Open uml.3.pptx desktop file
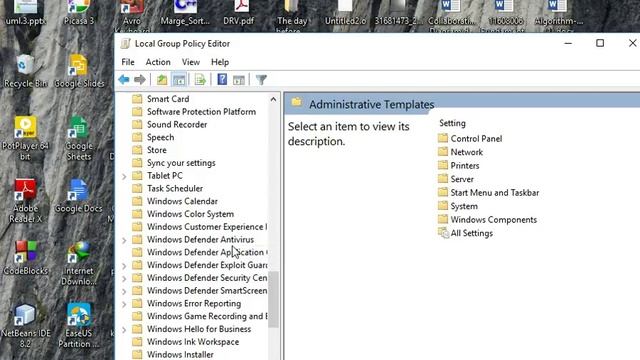The image size is (640, 360). [25, 13]
